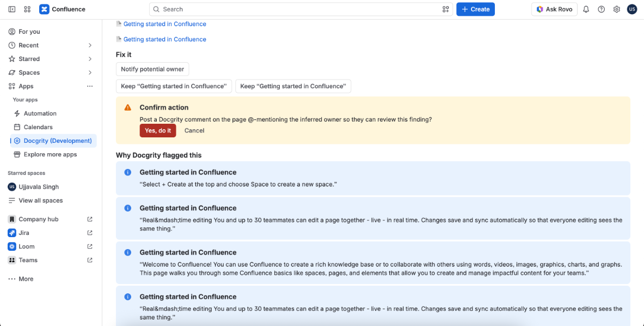644x326 pixels.
Task: Expand the Starred chevron arrow
Action: [x=90, y=59]
